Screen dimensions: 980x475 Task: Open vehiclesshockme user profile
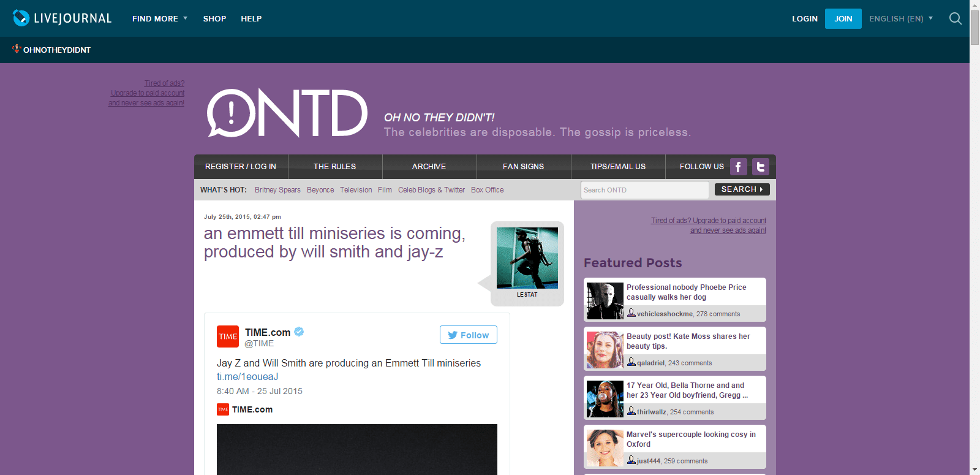click(x=665, y=314)
